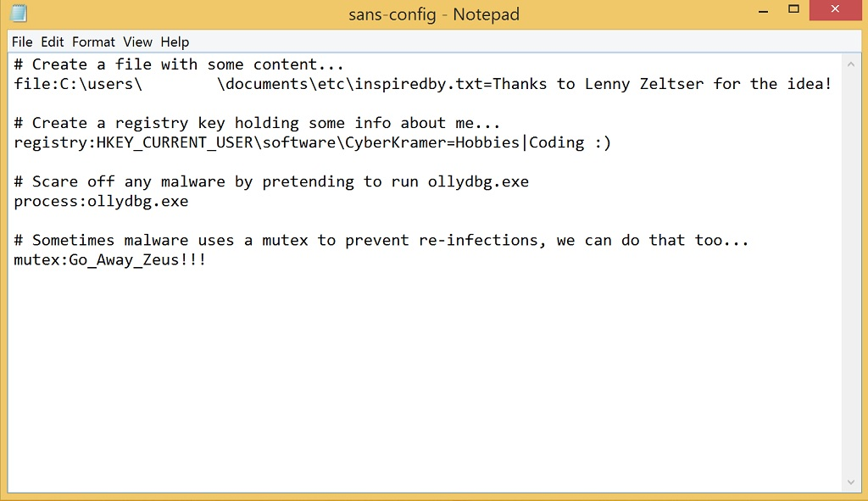Screen dimensions: 868x501
Task: Maximize the Notepad window
Action: [x=793, y=9]
